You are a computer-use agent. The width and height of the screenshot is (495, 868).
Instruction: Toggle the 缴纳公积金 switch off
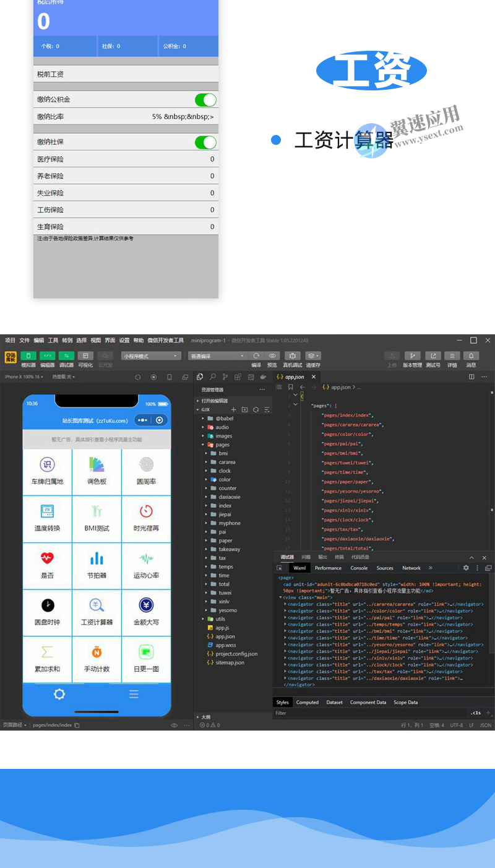click(x=205, y=100)
